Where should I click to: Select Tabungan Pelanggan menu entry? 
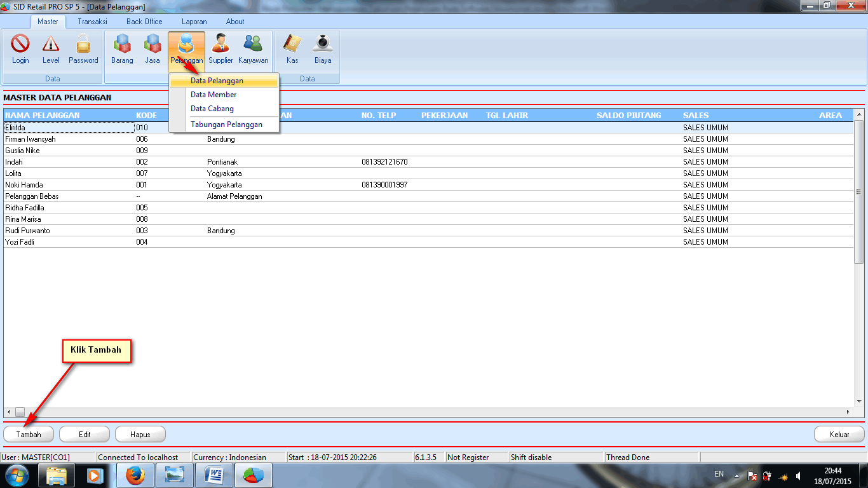[x=224, y=125]
